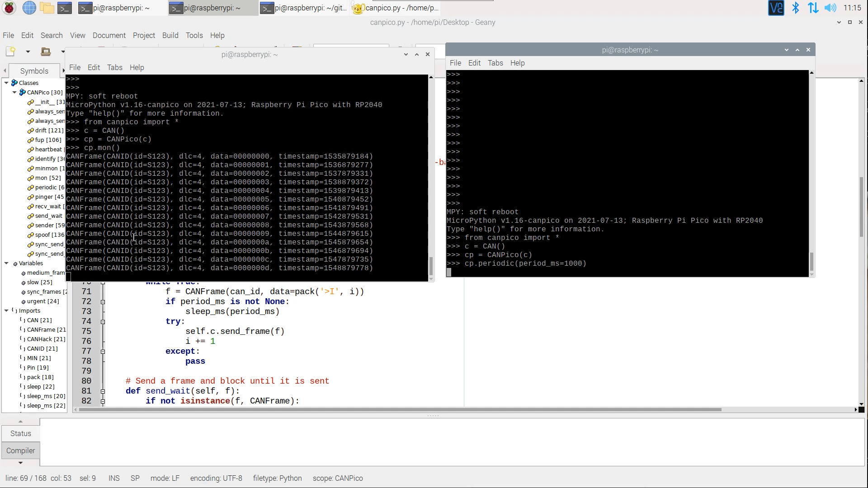Viewport: 868px width, 488px height.
Task: Open the network status tray icon
Action: [x=813, y=8]
